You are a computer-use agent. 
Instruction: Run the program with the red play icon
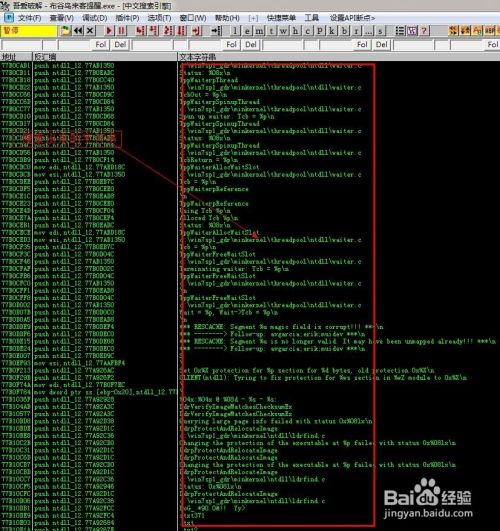(x=109, y=31)
